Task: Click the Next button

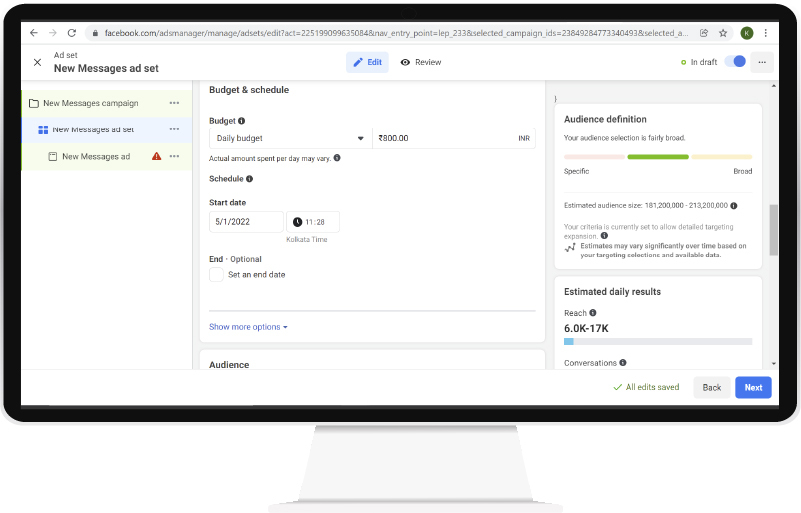Action: [x=753, y=387]
